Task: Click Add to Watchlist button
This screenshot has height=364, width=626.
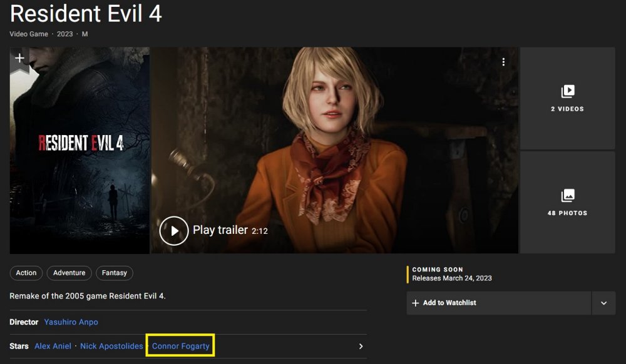Action: tap(499, 303)
